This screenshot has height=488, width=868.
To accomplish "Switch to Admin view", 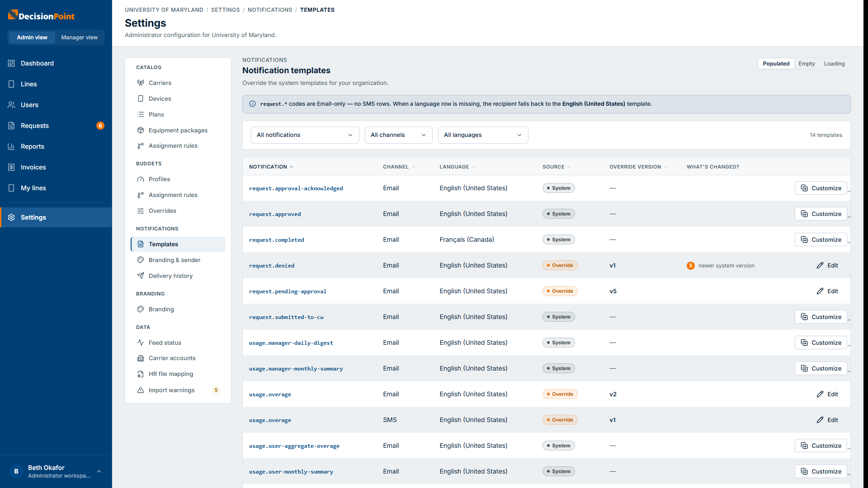I will [x=32, y=38].
